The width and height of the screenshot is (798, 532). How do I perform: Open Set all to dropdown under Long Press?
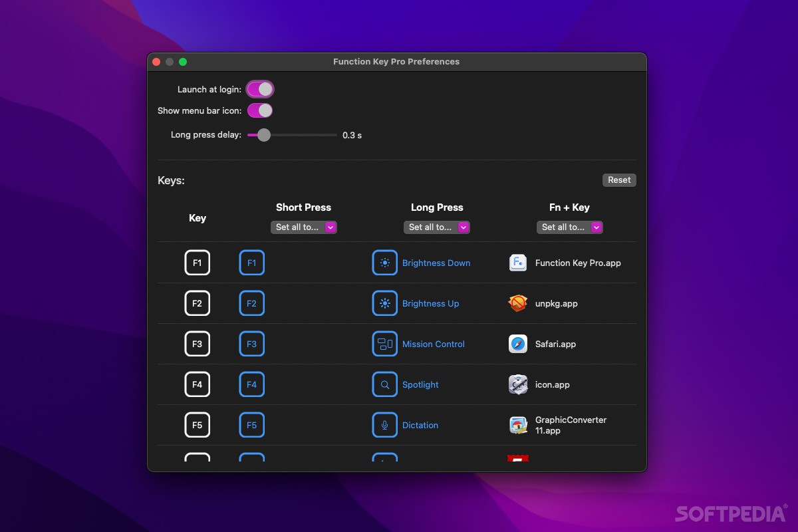pyautogui.click(x=437, y=227)
